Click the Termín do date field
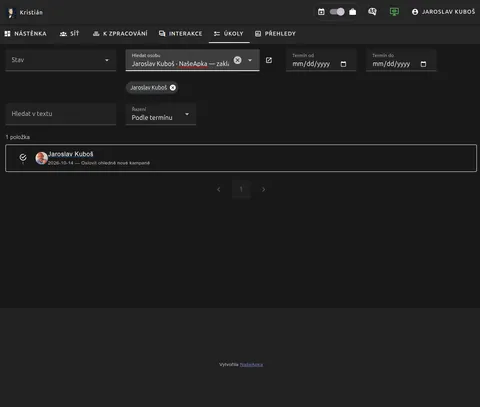This screenshot has width=480, height=407. 401,60
